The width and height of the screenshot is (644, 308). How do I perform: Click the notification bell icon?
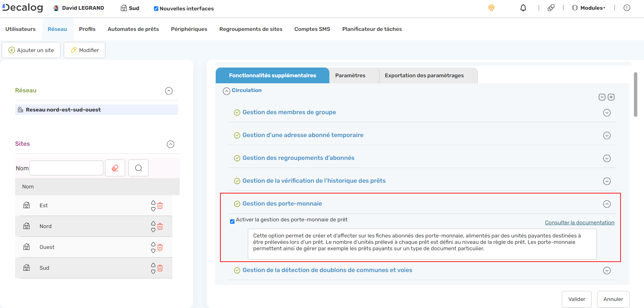pyautogui.click(x=523, y=8)
